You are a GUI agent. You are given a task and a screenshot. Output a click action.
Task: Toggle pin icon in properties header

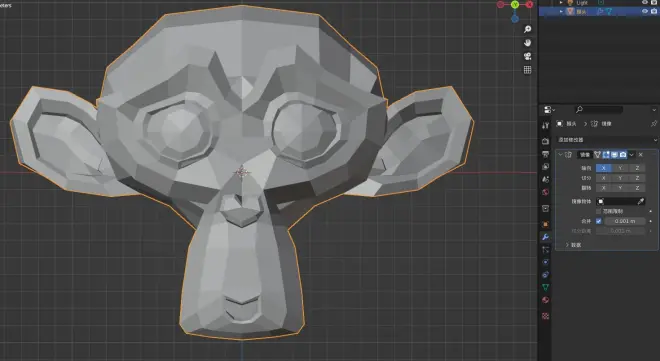point(654,124)
